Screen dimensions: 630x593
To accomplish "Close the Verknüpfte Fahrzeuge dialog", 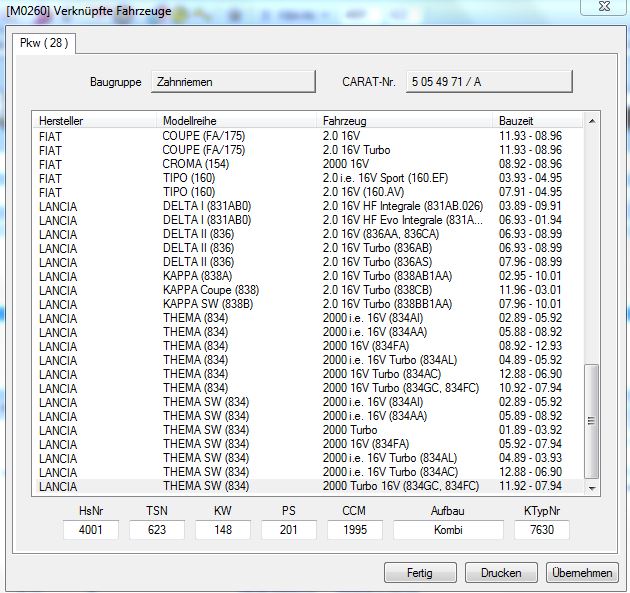I will point(604,6).
